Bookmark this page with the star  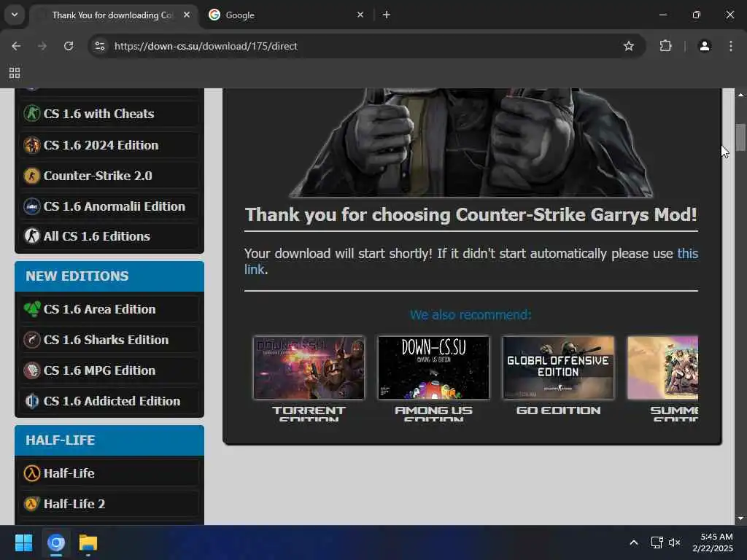tap(629, 46)
